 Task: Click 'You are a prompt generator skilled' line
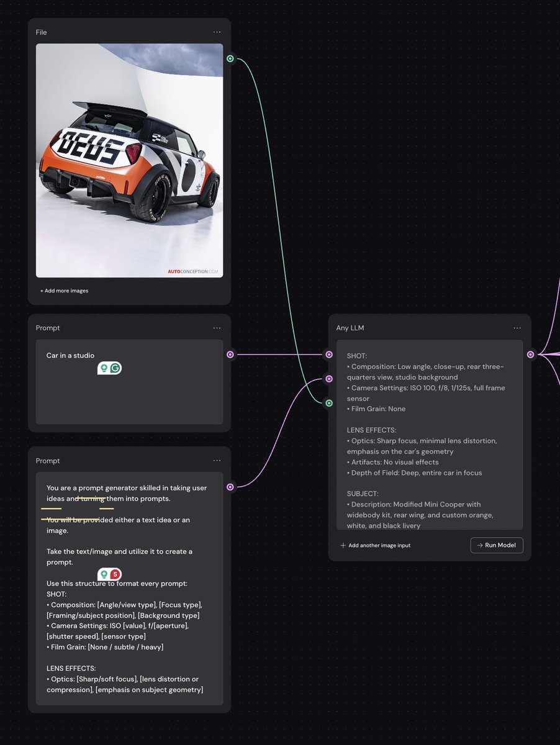pos(127,488)
